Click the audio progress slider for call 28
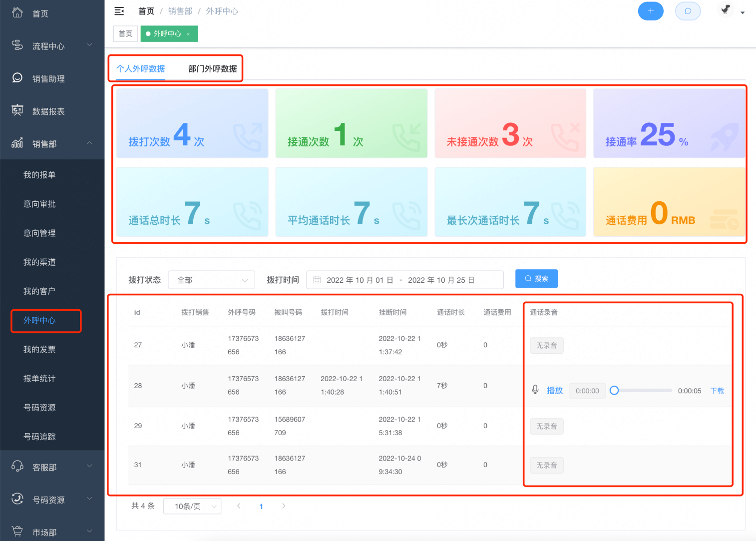The height and width of the screenshot is (541, 756). click(643, 391)
